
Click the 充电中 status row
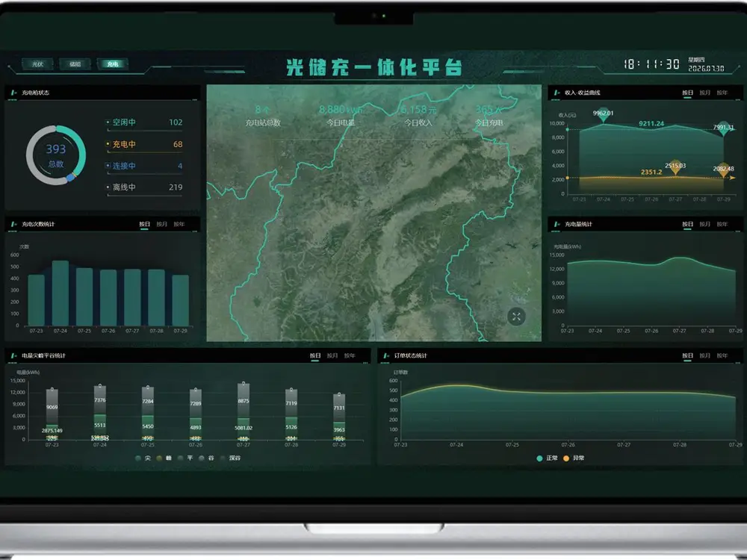(x=144, y=145)
